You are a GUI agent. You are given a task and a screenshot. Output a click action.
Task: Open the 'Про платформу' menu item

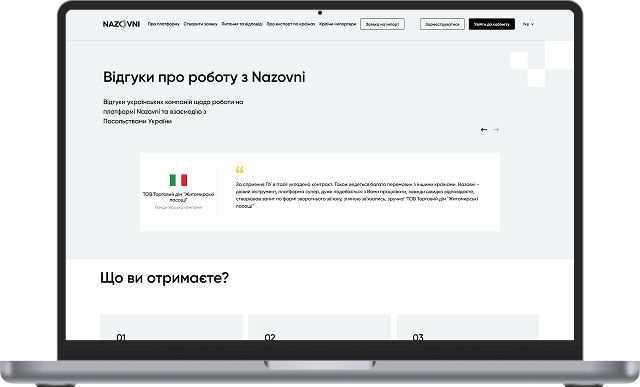tap(164, 24)
